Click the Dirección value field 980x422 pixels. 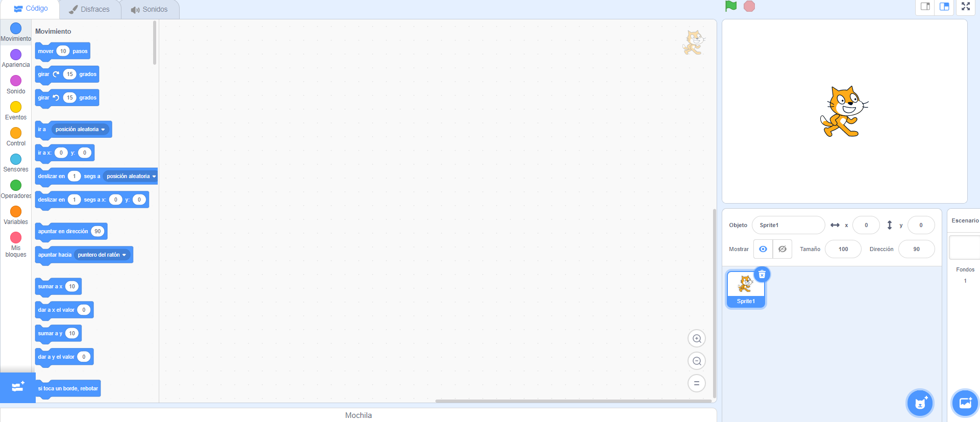click(917, 249)
